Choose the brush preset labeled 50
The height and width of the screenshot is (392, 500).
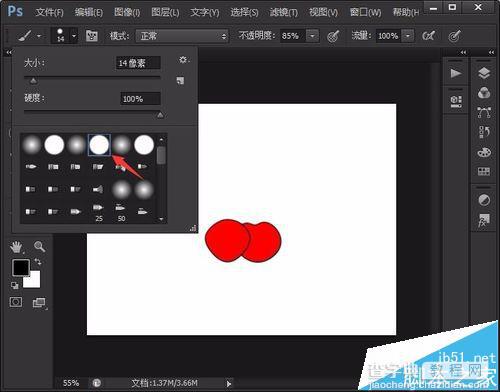click(121, 212)
